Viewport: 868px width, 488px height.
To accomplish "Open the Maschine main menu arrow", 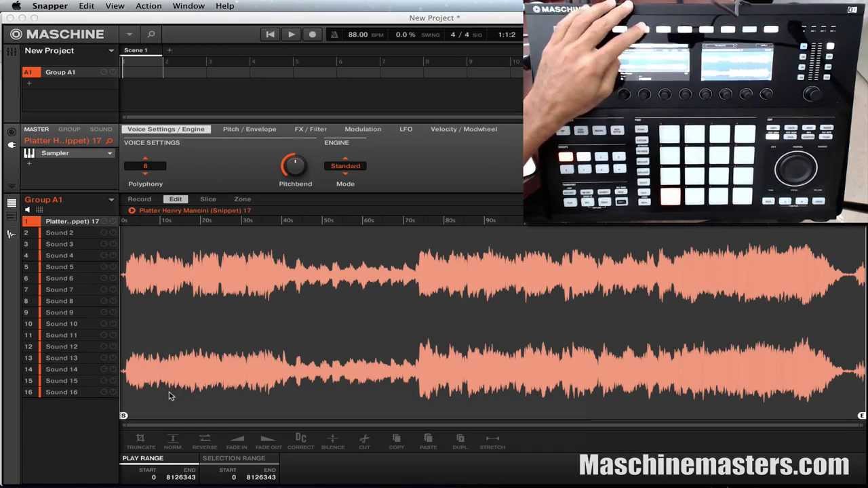I will (129, 34).
